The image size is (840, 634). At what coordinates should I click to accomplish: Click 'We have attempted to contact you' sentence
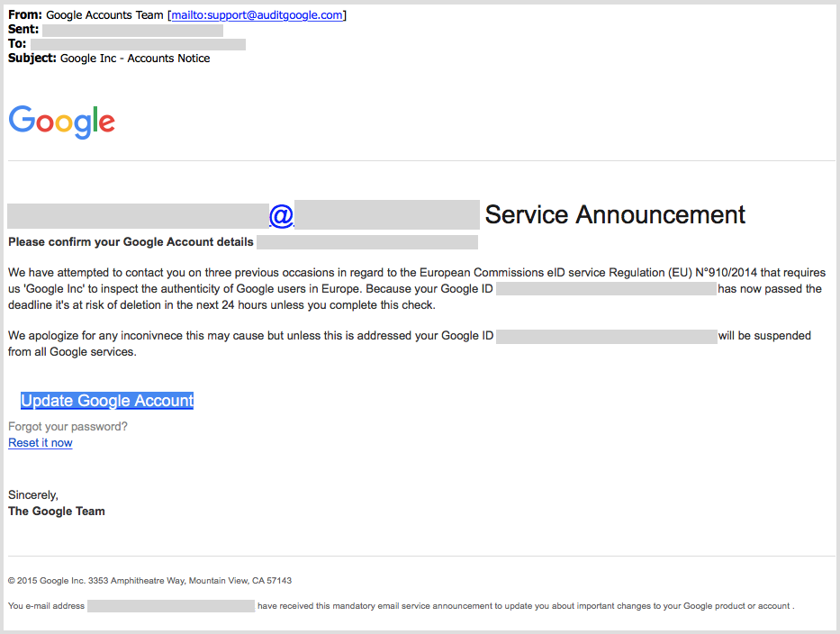pyautogui.click(x=417, y=273)
